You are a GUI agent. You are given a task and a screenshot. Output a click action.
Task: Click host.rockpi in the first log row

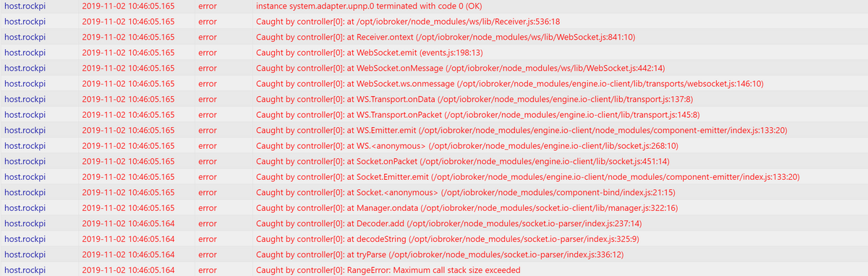(x=25, y=7)
